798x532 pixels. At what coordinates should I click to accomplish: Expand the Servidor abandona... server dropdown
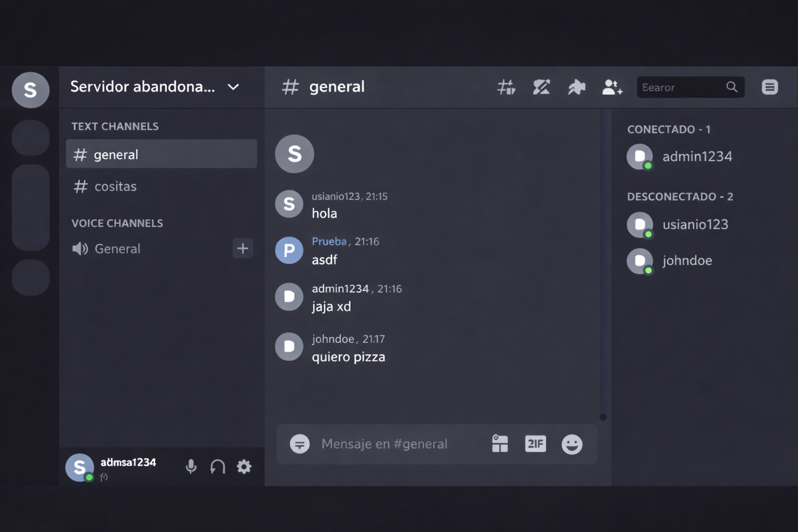(x=233, y=87)
